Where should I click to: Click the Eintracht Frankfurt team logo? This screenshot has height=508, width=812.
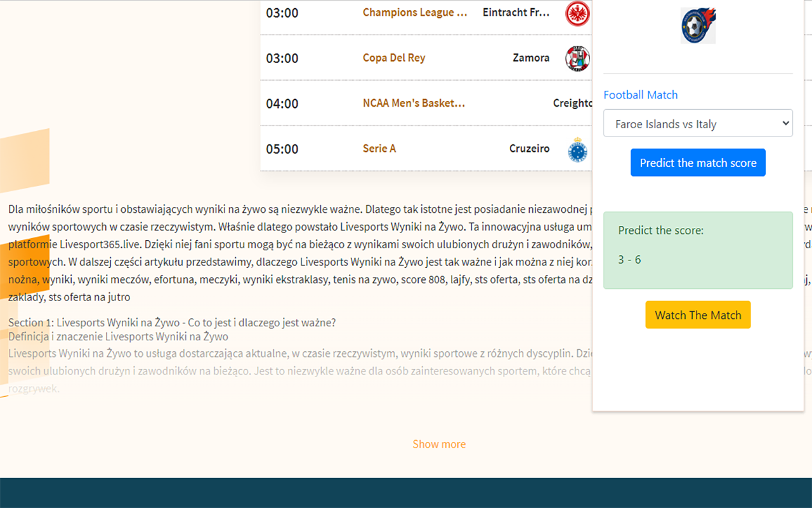coord(578,13)
